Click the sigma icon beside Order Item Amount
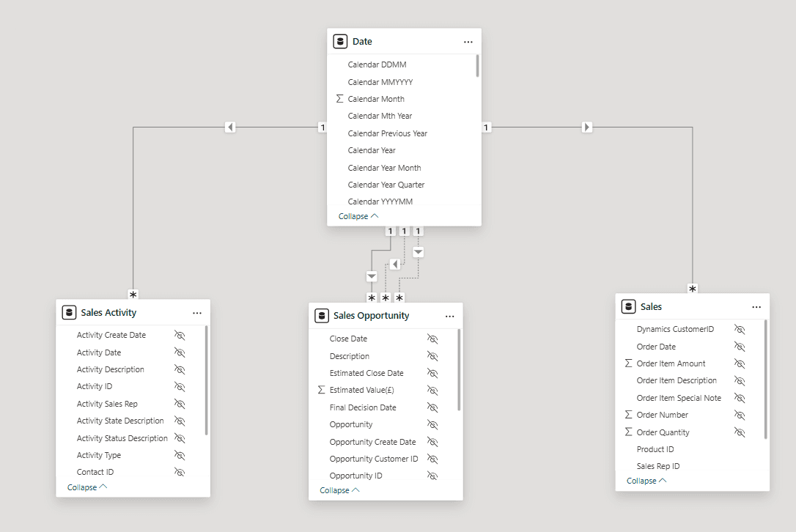 coord(628,363)
